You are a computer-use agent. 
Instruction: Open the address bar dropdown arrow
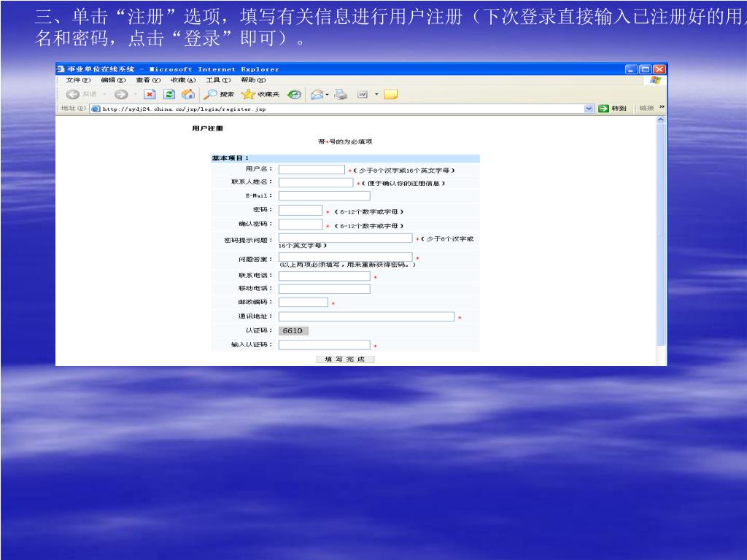coord(589,109)
